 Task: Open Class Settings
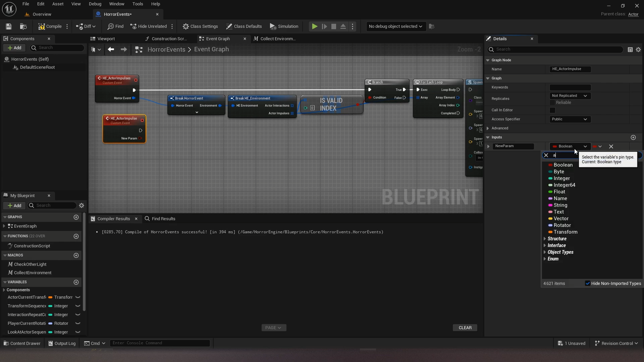[x=200, y=26]
